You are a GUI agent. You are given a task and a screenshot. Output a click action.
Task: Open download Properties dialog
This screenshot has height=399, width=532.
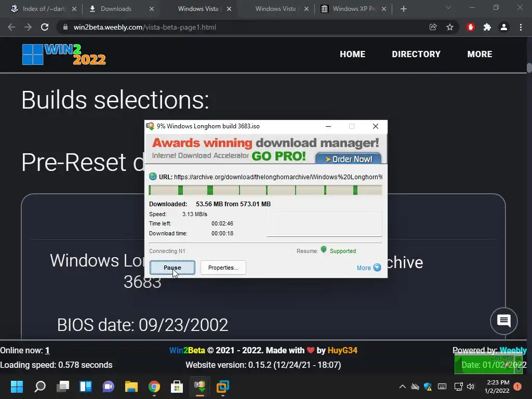pos(223,268)
